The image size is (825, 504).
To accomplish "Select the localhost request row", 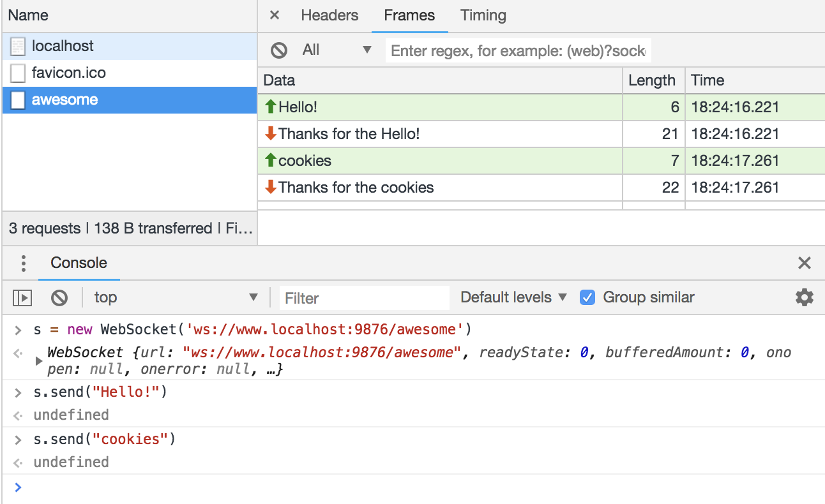I will (130, 46).
